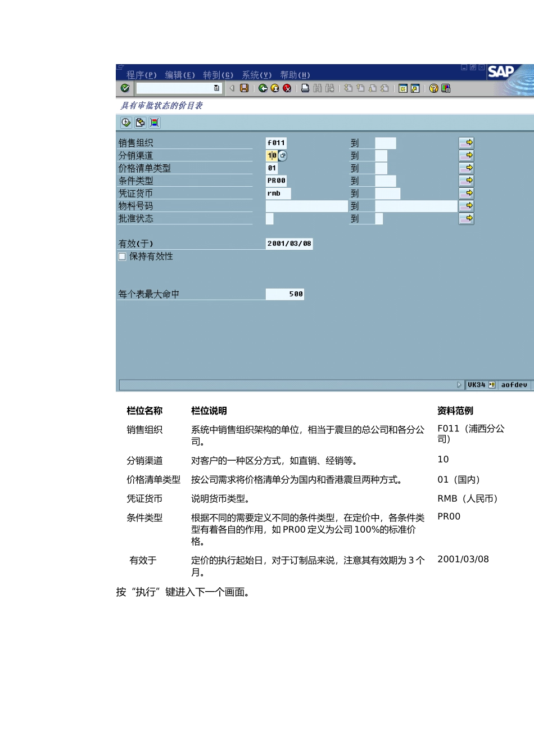The height and width of the screenshot is (756, 534).
Task: Click the Execute clock icon
Action: coord(126,122)
